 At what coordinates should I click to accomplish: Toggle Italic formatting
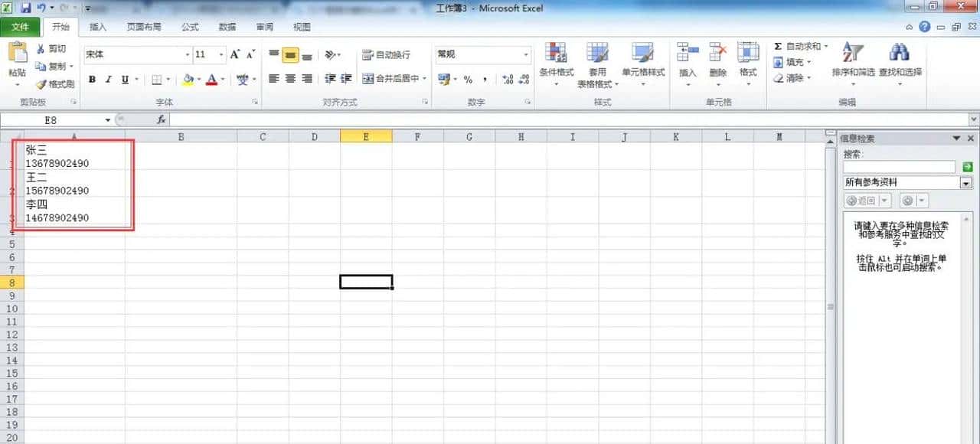point(108,79)
